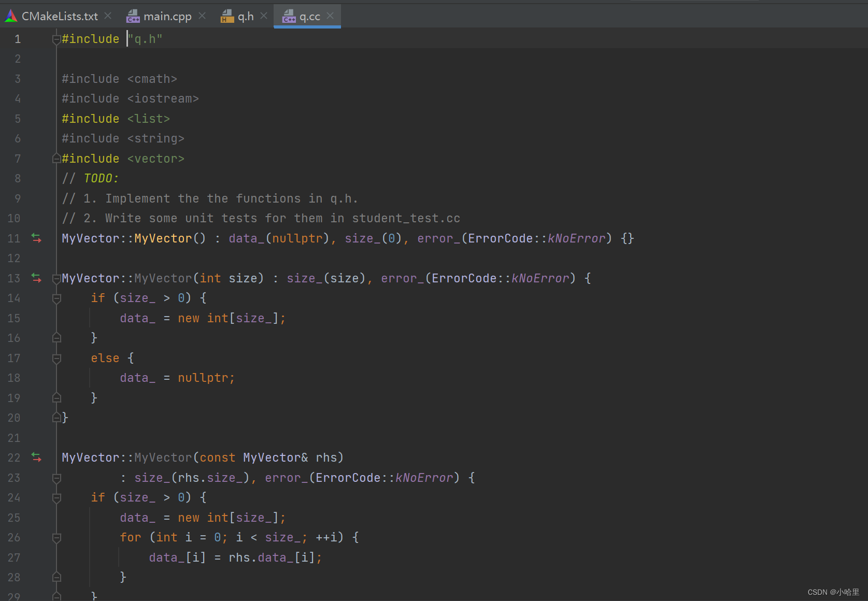Close the main.cpp tab

tap(202, 16)
